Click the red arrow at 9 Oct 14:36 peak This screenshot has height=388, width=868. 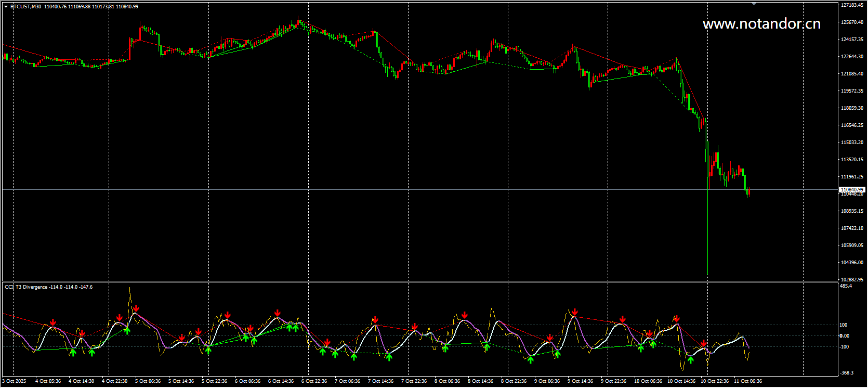[574, 313]
